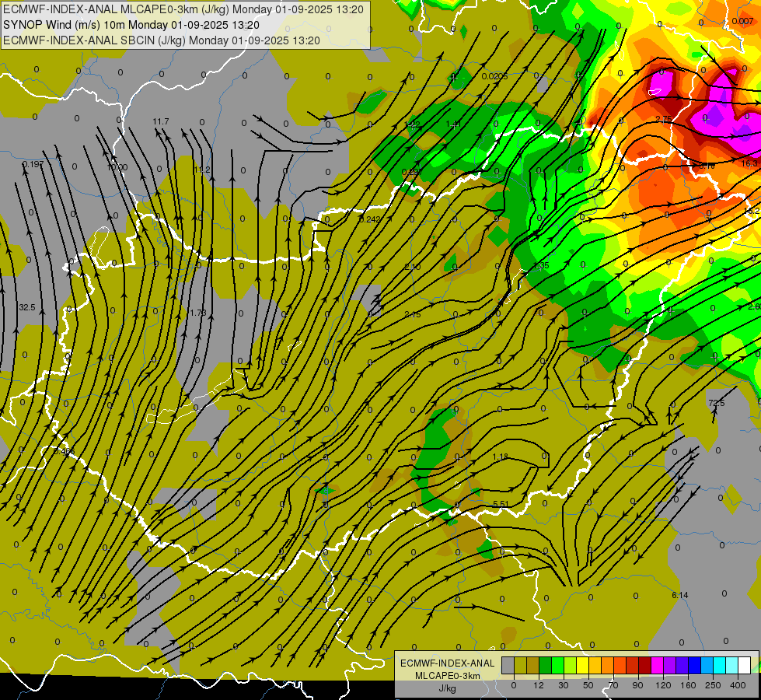This screenshot has width=761, height=700.
Task: Click the 2.75 value on the map
Action: [664, 119]
